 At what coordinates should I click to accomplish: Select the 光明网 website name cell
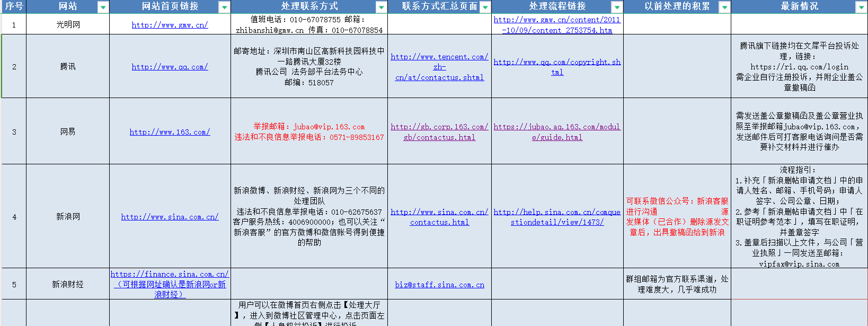click(68, 24)
